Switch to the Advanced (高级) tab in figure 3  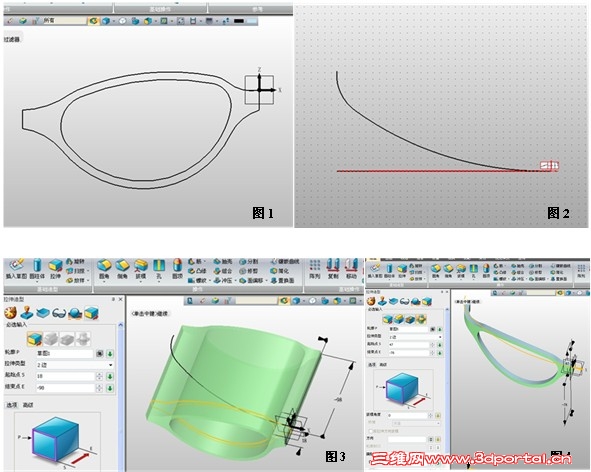click(x=28, y=405)
